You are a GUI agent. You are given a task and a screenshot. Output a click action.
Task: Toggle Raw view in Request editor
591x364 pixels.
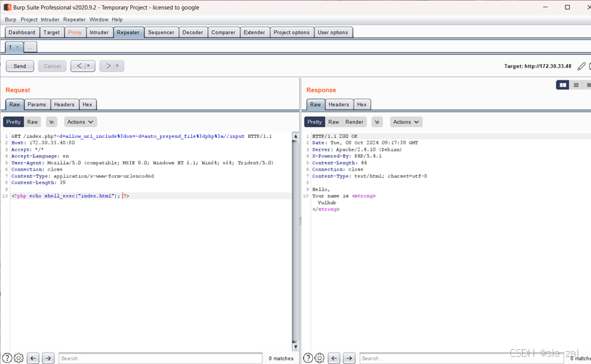(33, 122)
